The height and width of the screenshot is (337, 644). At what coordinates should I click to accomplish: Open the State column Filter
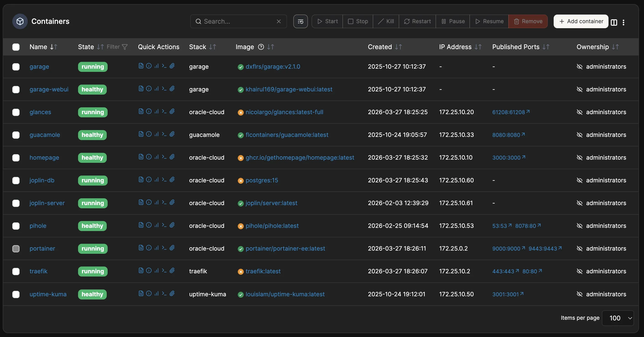pos(117,47)
